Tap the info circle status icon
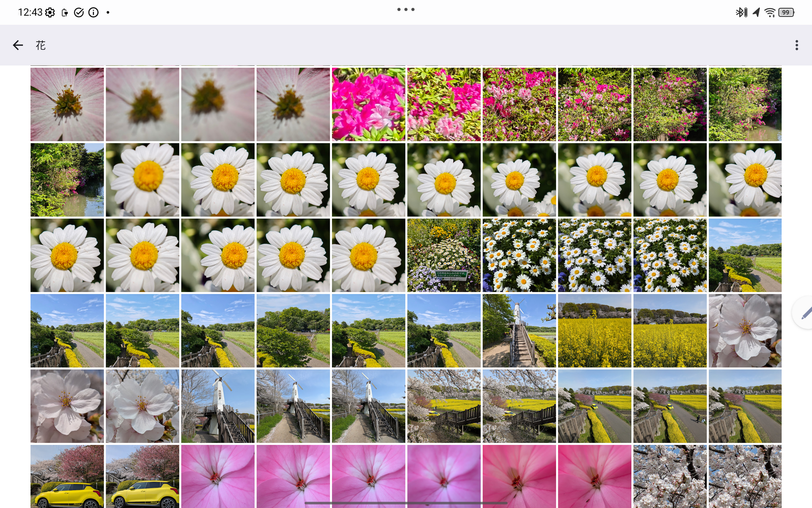Image resolution: width=812 pixels, height=508 pixels. [x=93, y=13]
